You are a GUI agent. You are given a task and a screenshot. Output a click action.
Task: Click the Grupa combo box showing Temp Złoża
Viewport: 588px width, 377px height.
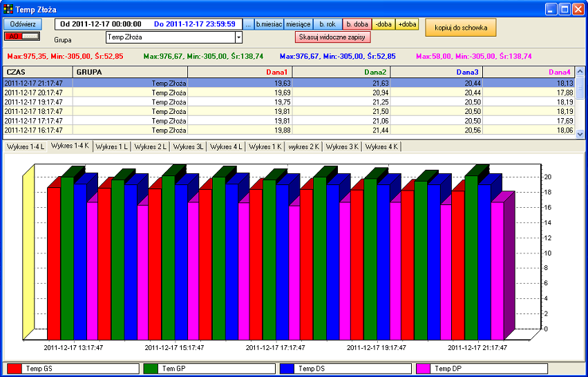coord(174,37)
